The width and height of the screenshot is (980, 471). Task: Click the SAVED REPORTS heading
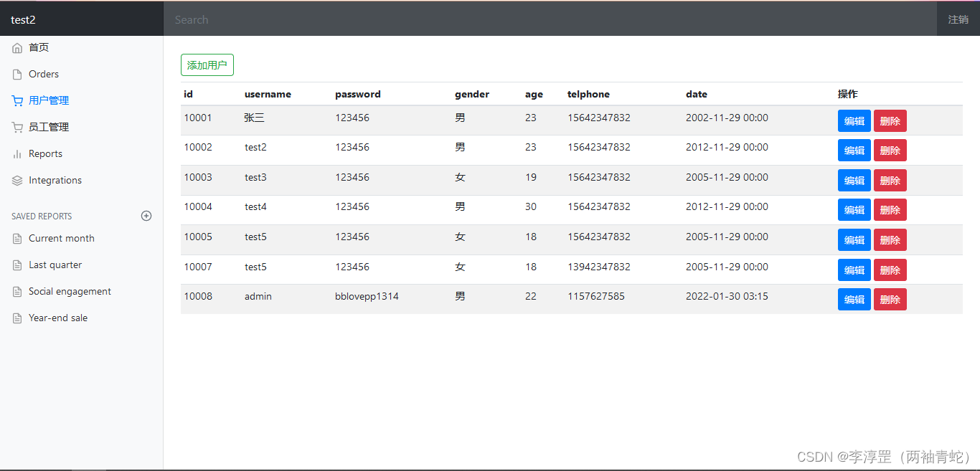42,216
